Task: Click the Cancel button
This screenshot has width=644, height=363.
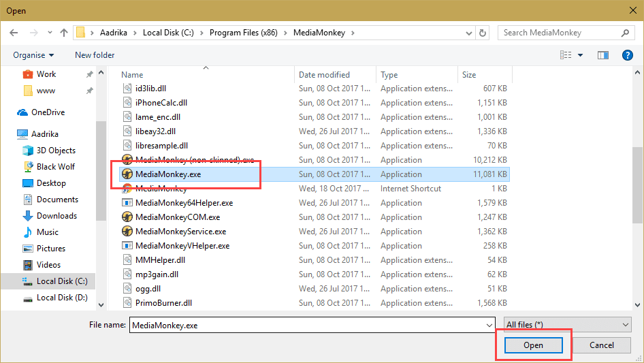Action: point(602,345)
